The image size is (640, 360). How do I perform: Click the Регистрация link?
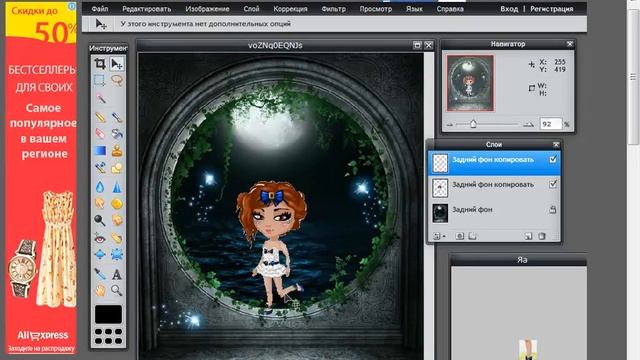551,9
